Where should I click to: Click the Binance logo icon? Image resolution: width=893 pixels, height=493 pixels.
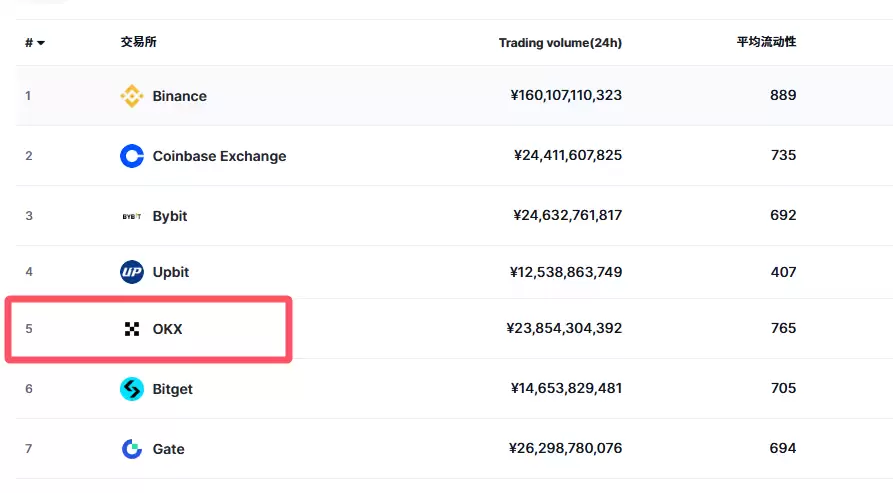[131, 96]
